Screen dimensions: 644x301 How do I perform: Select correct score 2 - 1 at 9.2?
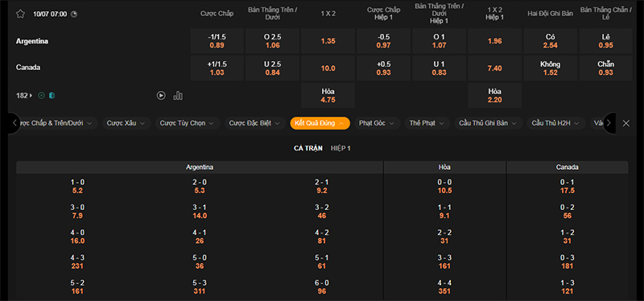(x=321, y=187)
